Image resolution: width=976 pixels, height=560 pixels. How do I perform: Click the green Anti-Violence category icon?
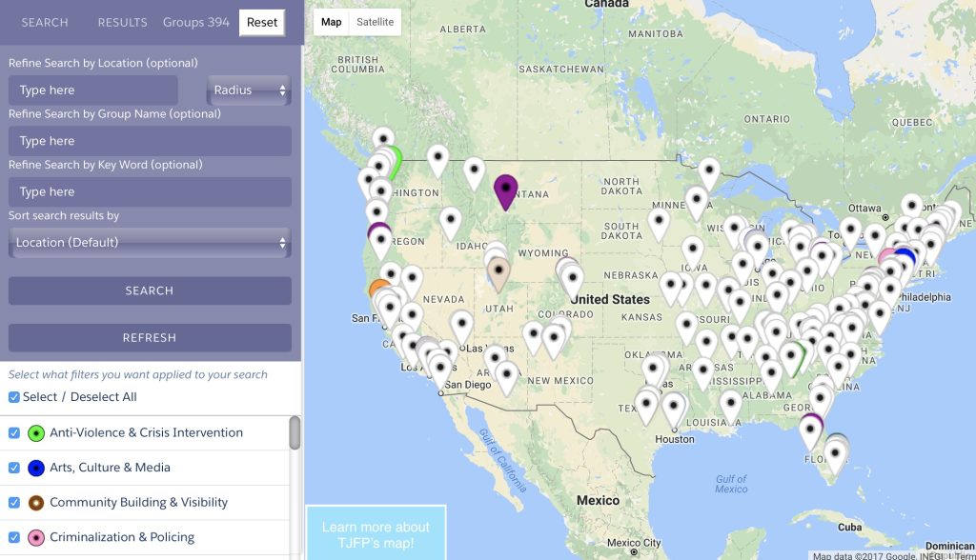pyautogui.click(x=36, y=433)
